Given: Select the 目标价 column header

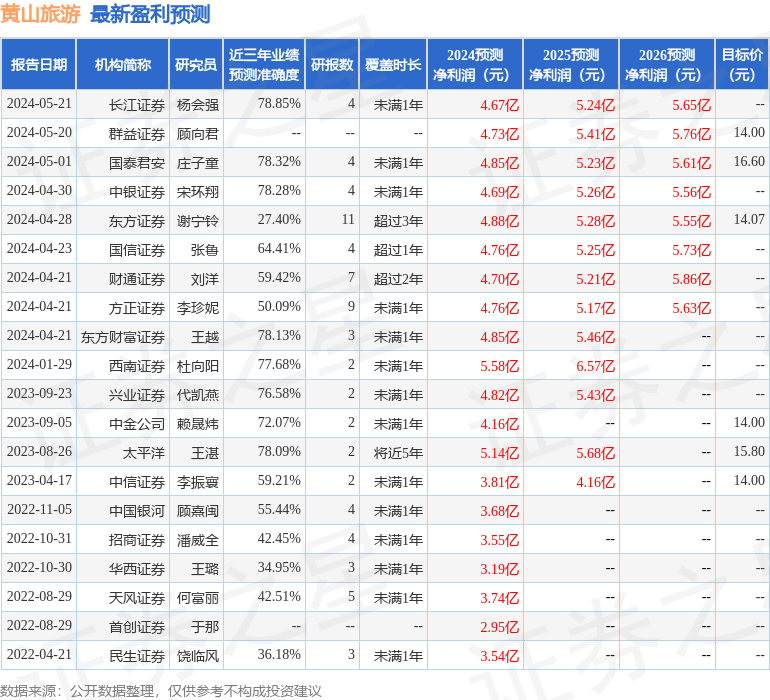Looking at the screenshot, I should point(742,64).
